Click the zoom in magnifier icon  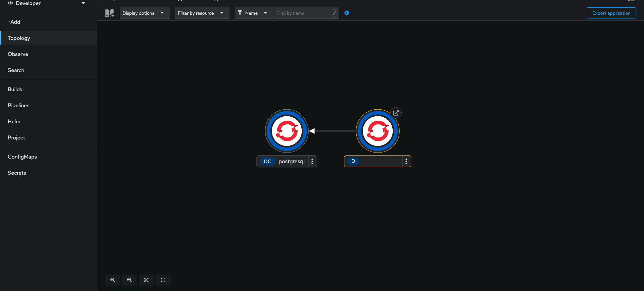pyautogui.click(x=113, y=280)
